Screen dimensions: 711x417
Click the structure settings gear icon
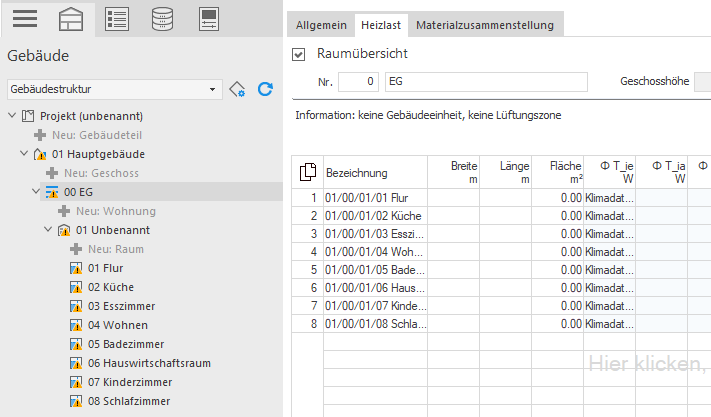(x=237, y=89)
